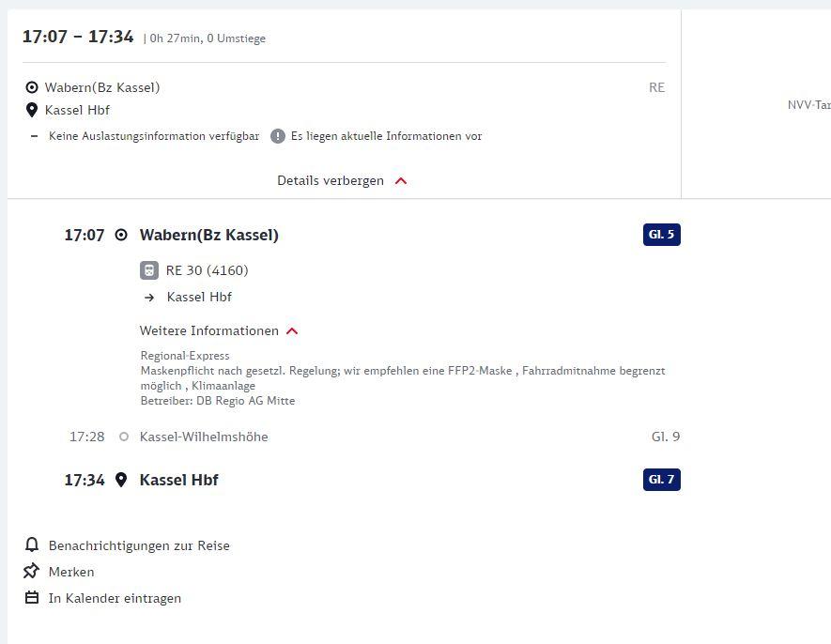
Task: Click the train icon next to RE 30
Action: (149, 270)
